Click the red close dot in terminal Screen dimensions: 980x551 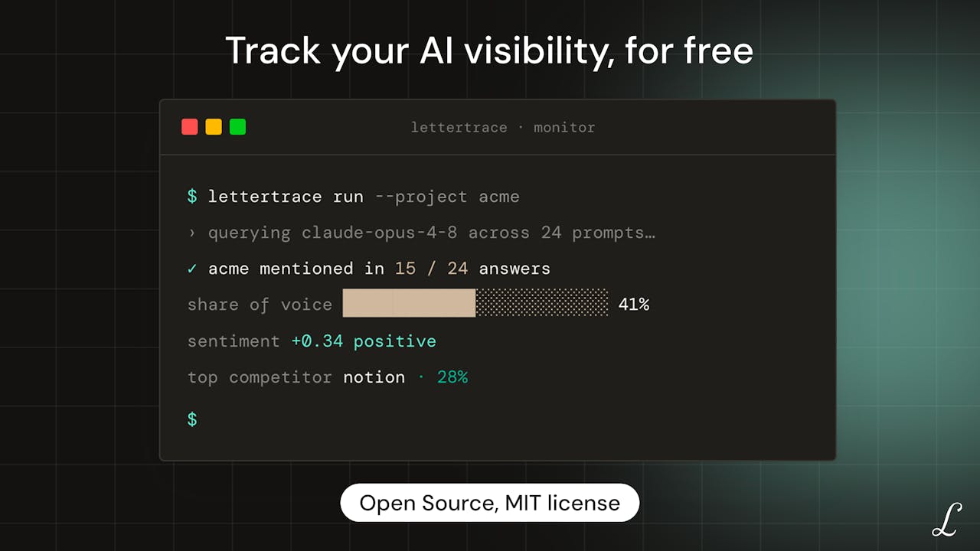click(x=190, y=127)
